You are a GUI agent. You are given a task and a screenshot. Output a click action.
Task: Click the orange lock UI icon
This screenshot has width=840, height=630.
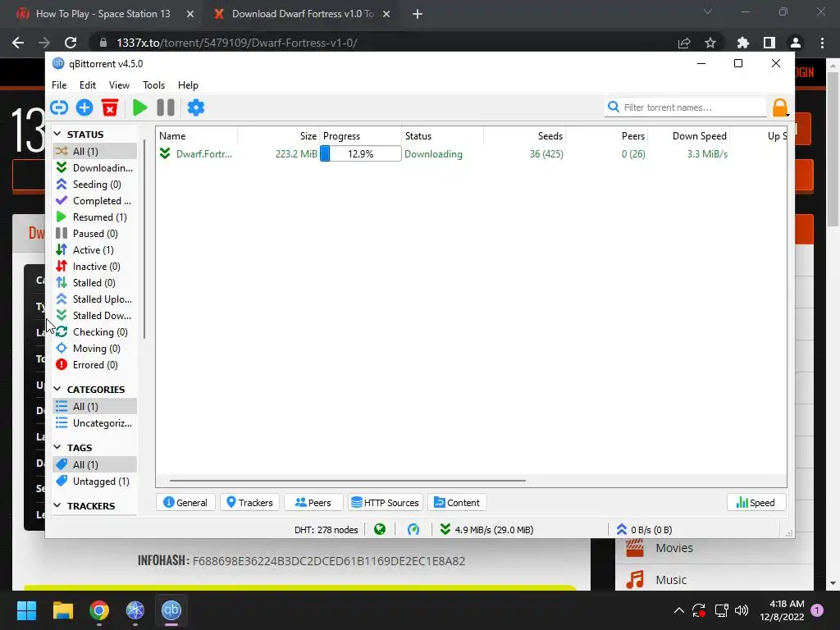780,107
